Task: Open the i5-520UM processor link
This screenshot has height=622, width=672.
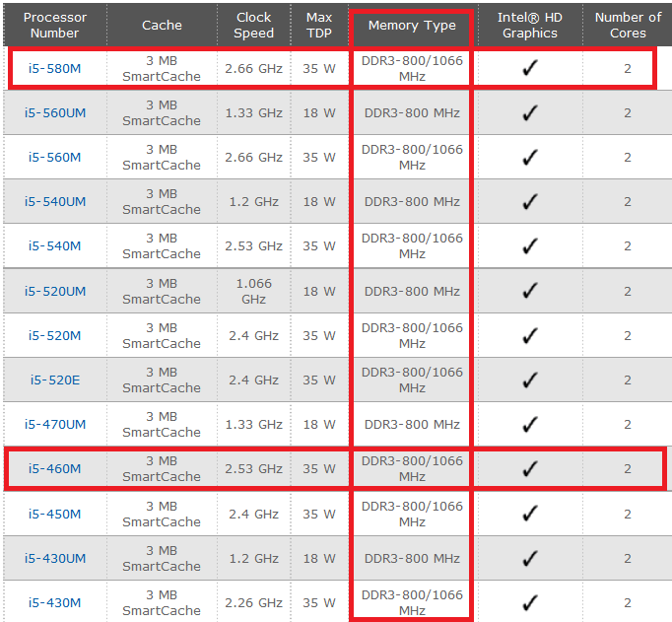Action: [55, 292]
